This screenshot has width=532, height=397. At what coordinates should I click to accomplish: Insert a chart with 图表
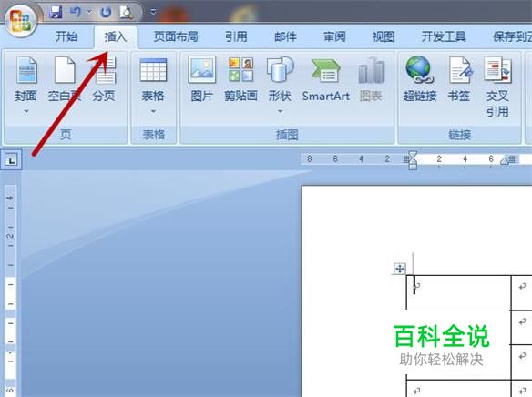tap(371, 79)
